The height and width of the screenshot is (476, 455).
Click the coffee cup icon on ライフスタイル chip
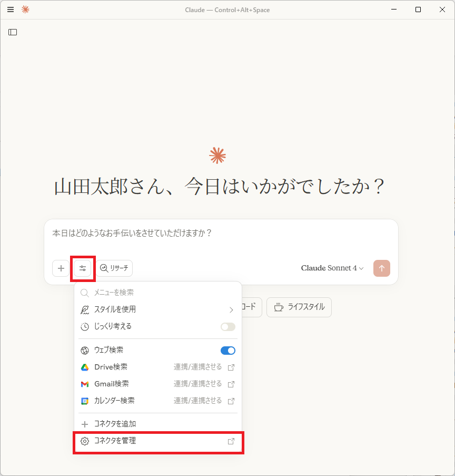coord(279,307)
